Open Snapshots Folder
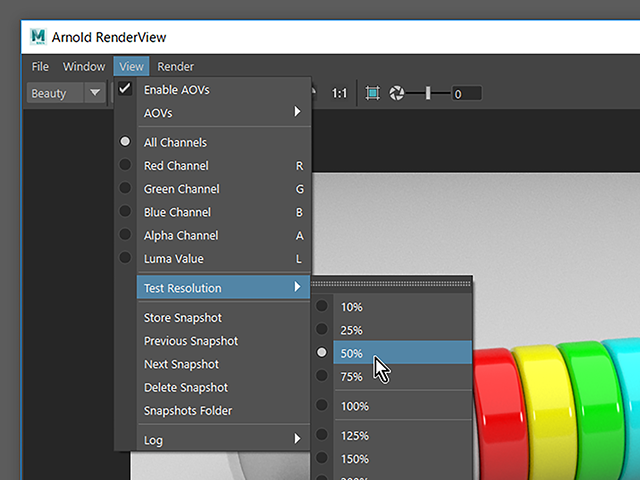The image size is (640, 480). coord(224,411)
